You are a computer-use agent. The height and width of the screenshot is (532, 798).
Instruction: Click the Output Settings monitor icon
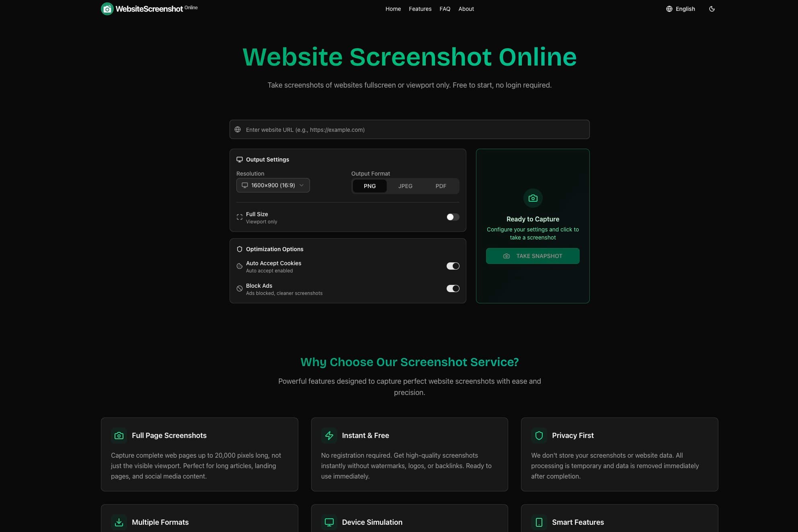click(x=240, y=160)
